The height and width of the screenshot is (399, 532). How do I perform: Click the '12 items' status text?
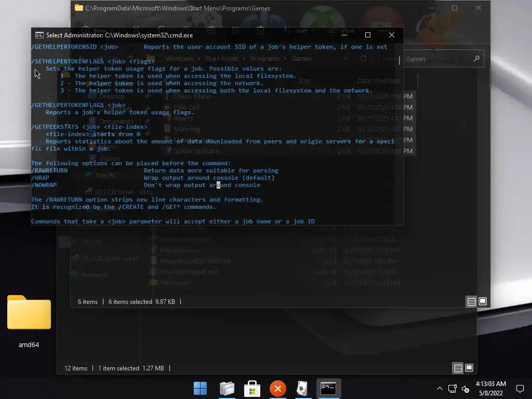[76, 368]
